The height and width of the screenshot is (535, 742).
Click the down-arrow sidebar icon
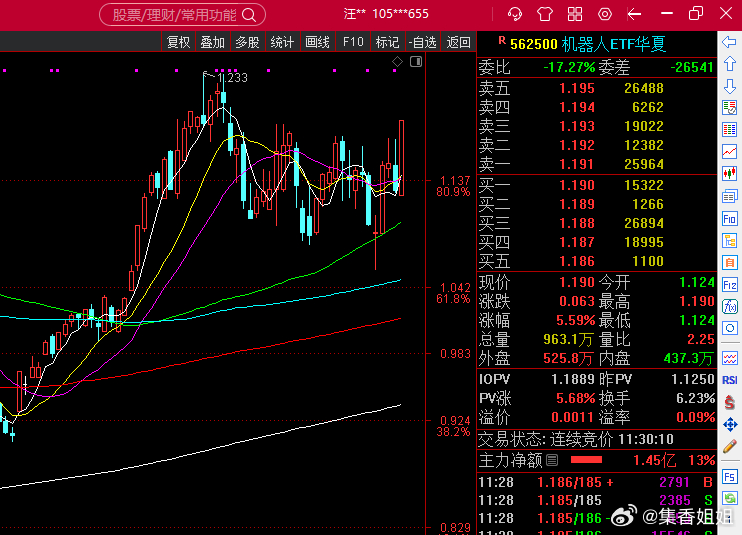[729, 86]
